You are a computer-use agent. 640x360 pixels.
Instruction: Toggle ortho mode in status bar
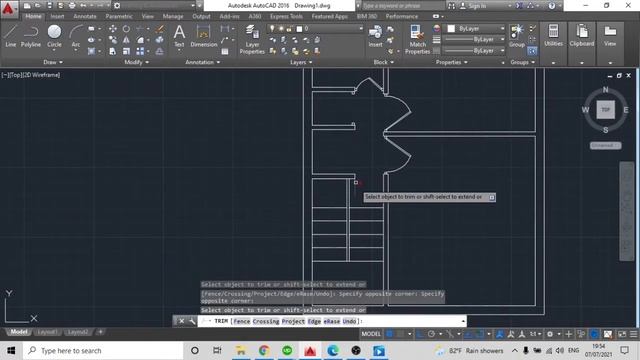point(420,334)
